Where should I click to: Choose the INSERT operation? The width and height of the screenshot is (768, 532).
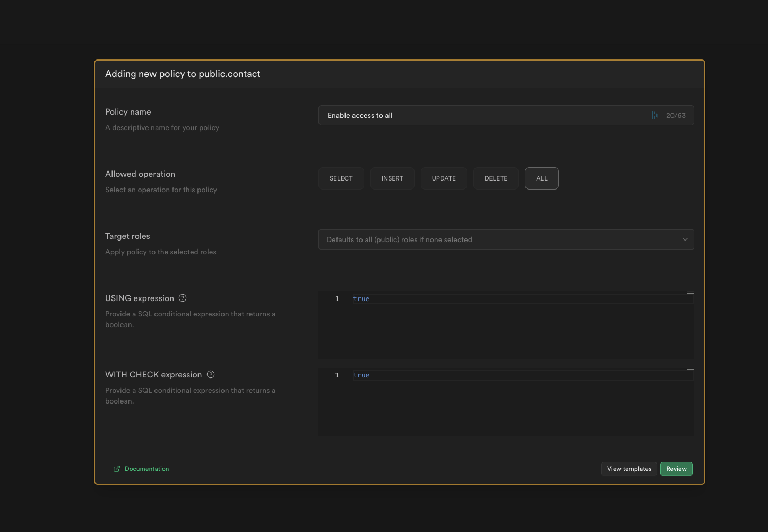[x=392, y=178]
